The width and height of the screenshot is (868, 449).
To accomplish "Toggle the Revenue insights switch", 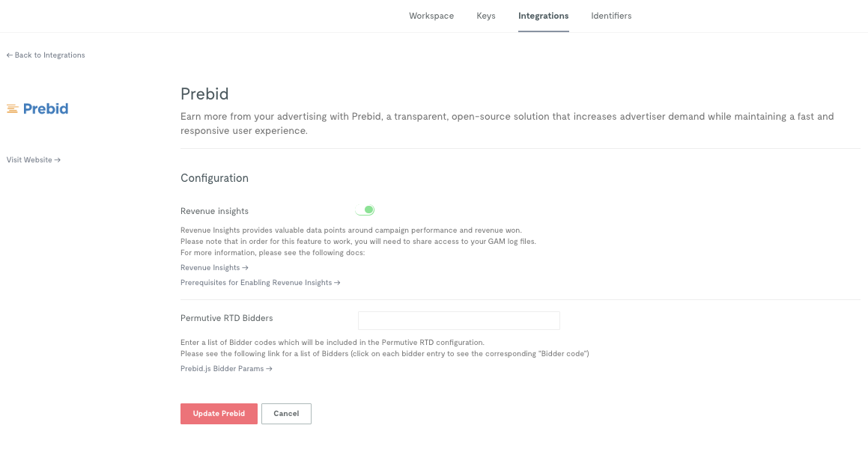I will tap(365, 210).
